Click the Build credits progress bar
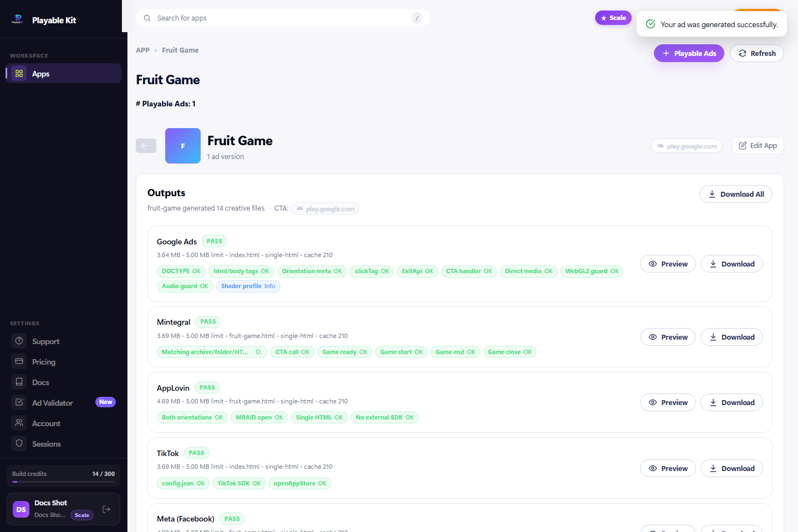798x532 pixels. 63,482
